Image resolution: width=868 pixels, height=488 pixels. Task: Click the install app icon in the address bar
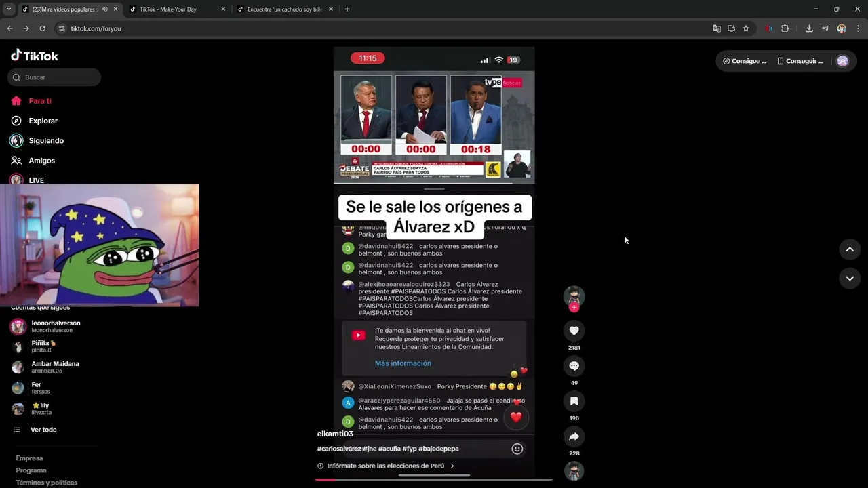[731, 28]
